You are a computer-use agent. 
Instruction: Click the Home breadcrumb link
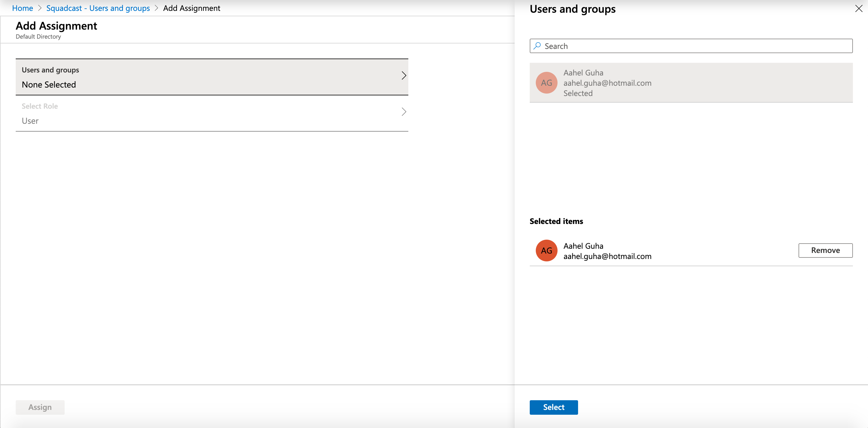click(x=22, y=8)
